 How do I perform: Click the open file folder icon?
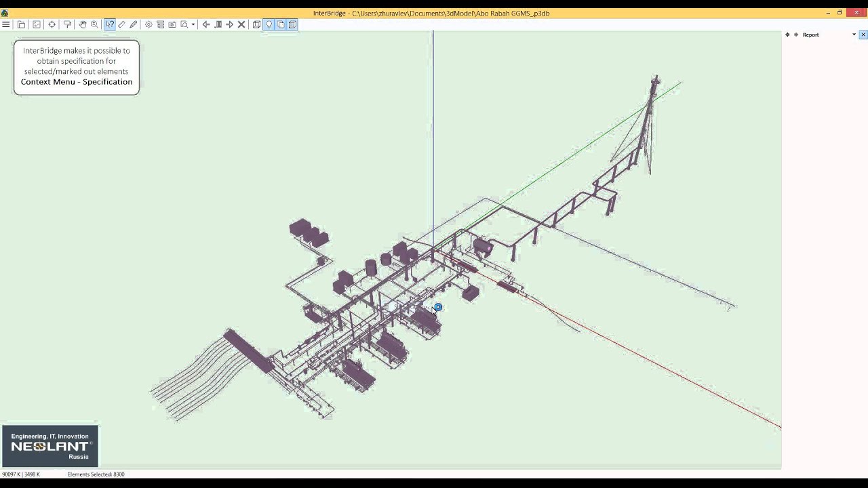(22, 24)
